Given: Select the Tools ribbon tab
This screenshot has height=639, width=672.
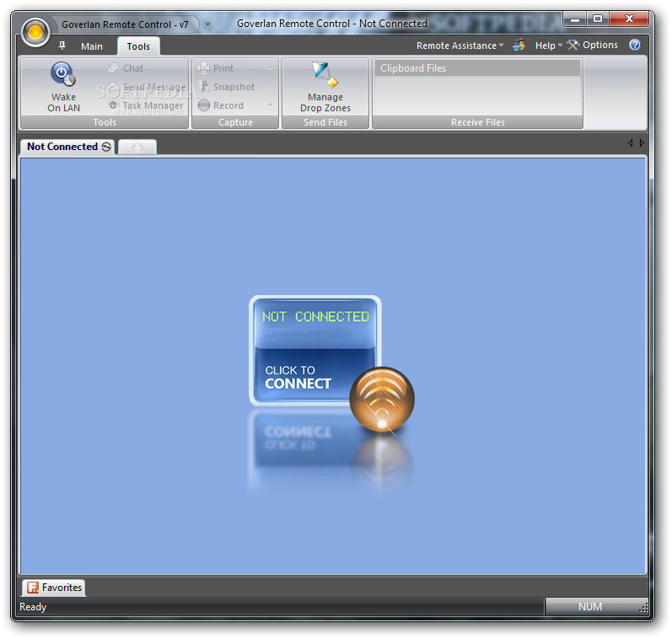Looking at the screenshot, I should 138,46.
